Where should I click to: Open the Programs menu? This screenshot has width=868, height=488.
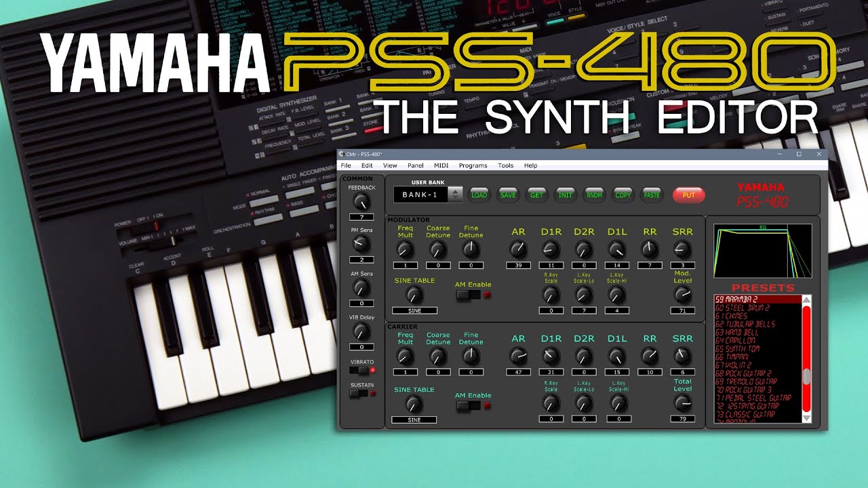473,165
